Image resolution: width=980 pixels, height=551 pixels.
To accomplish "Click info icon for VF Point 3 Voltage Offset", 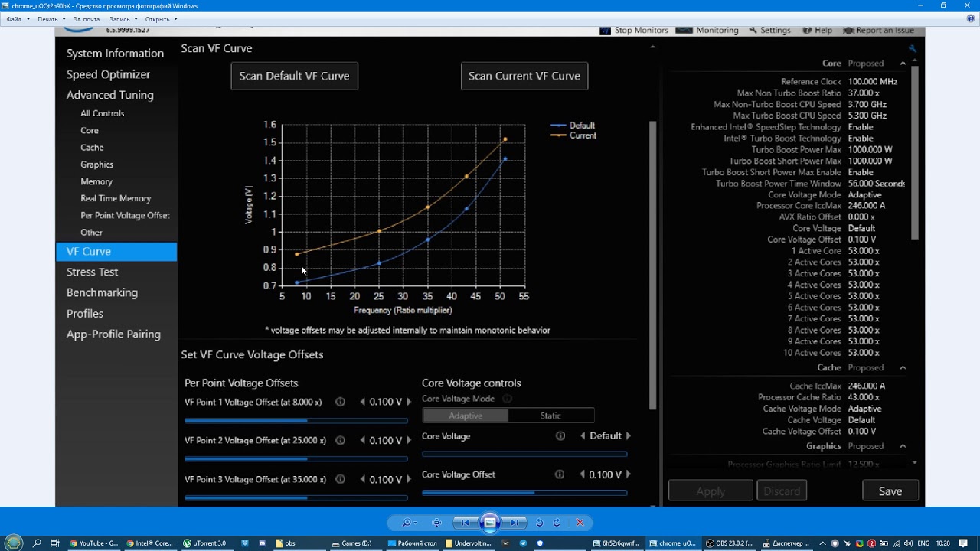I will tap(341, 479).
